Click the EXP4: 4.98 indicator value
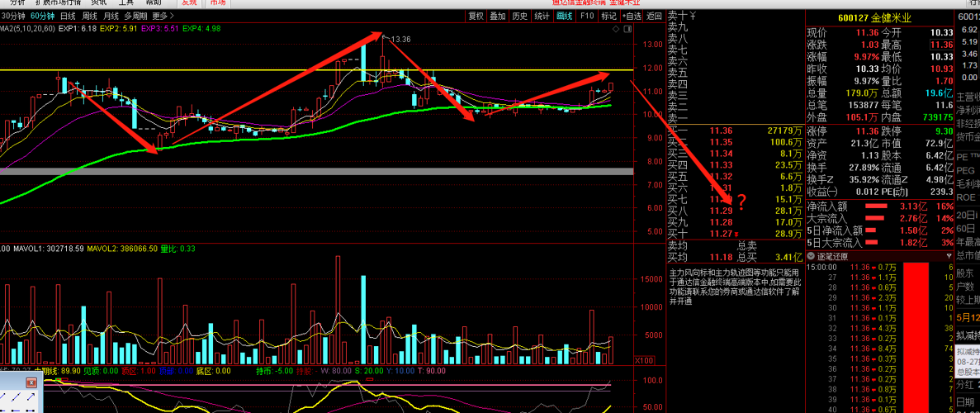 [202, 29]
